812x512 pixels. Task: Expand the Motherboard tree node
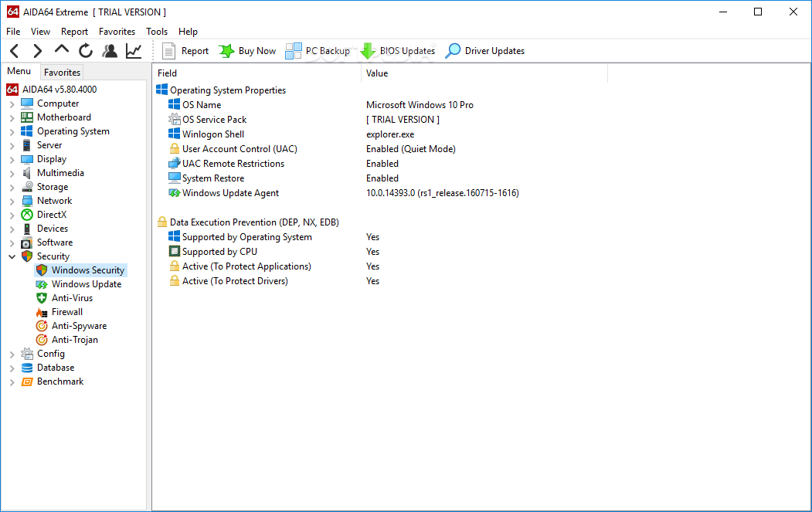pyautogui.click(x=12, y=118)
